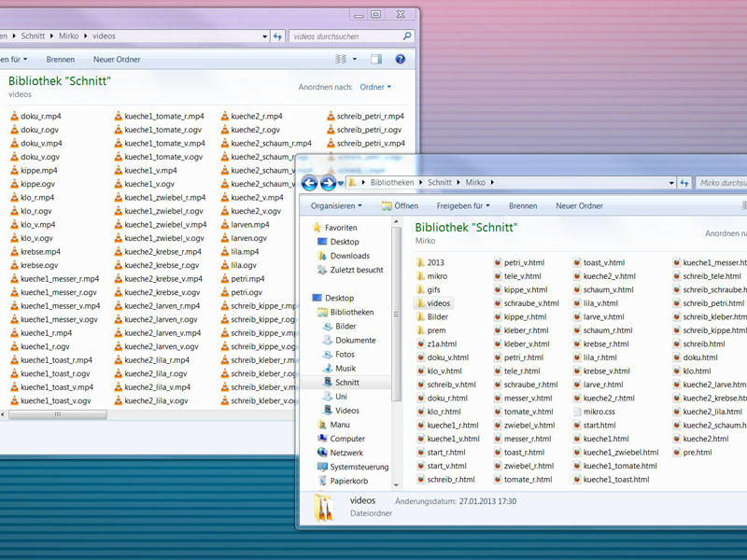Click the horizontal scrollbar in videos window
The height and width of the screenshot is (560, 747).
coord(56,414)
